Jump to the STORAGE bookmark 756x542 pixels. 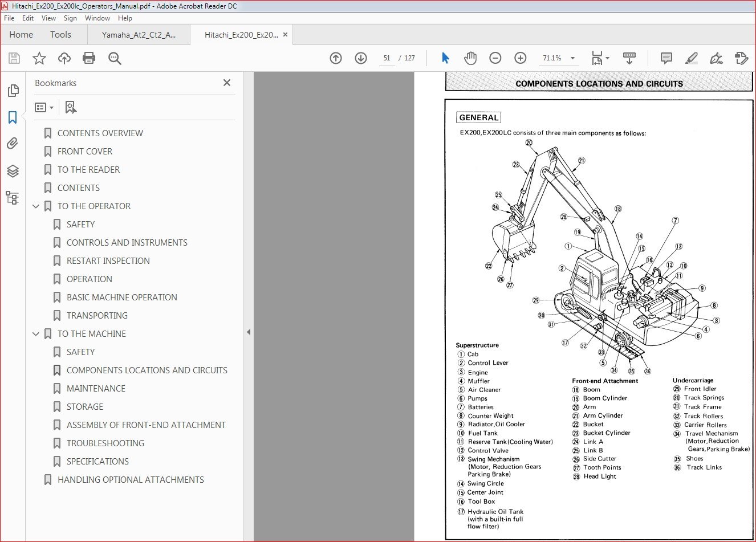85,407
